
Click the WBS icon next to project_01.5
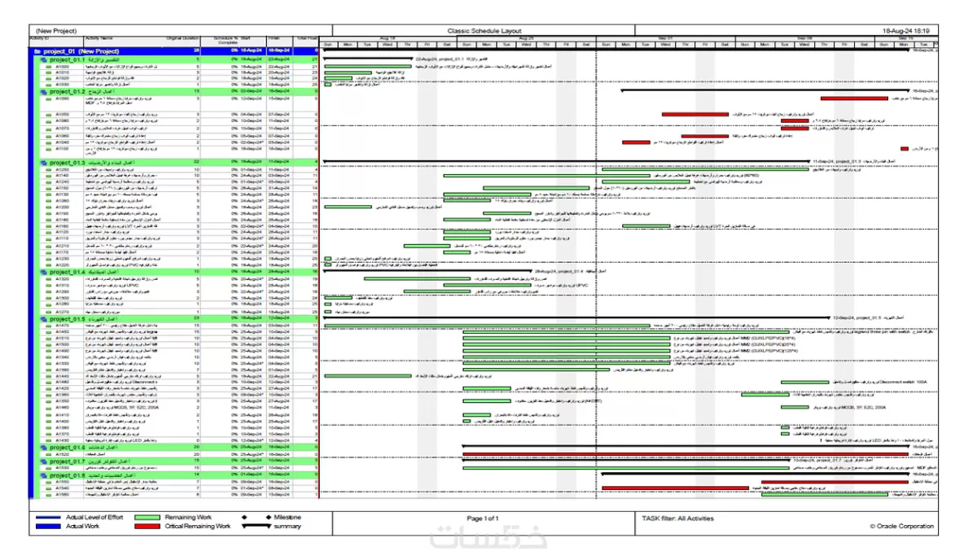click(x=43, y=319)
